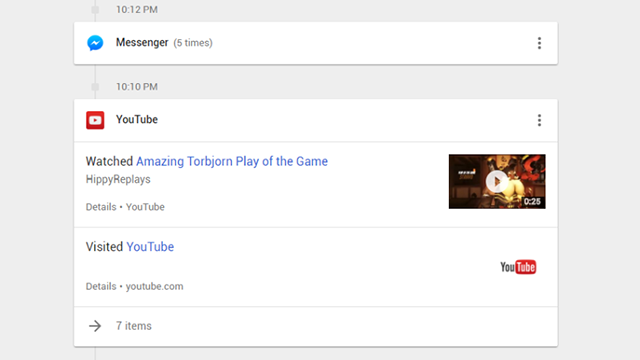Click the HippyReplays channel name
The image size is (640, 360).
[118, 179]
